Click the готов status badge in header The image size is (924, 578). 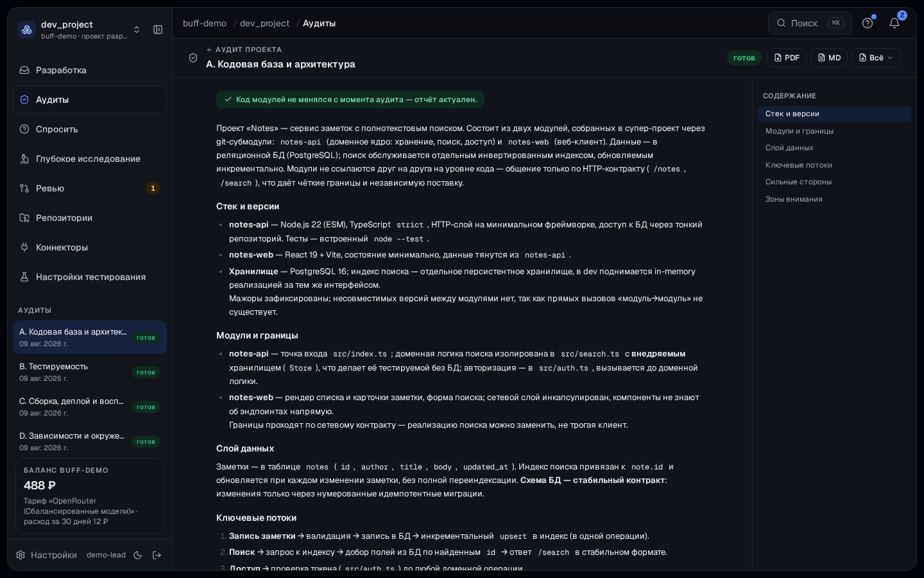tap(744, 58)
